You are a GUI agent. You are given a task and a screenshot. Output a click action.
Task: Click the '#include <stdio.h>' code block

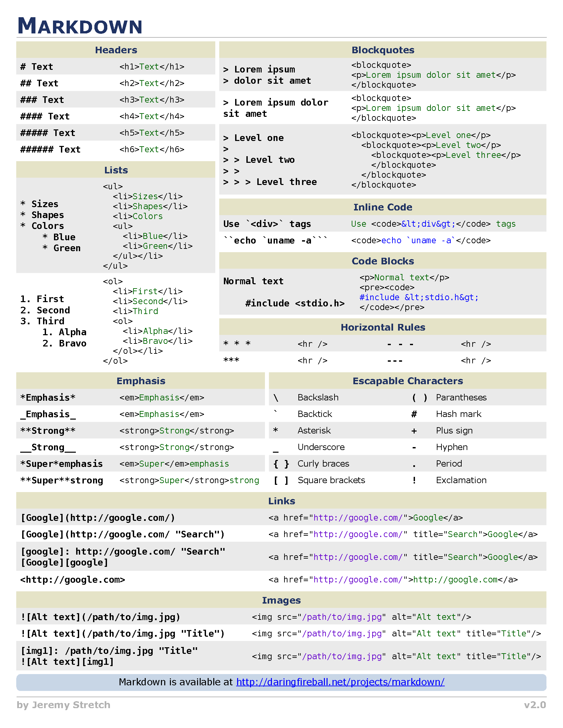(x=295, y=303)
